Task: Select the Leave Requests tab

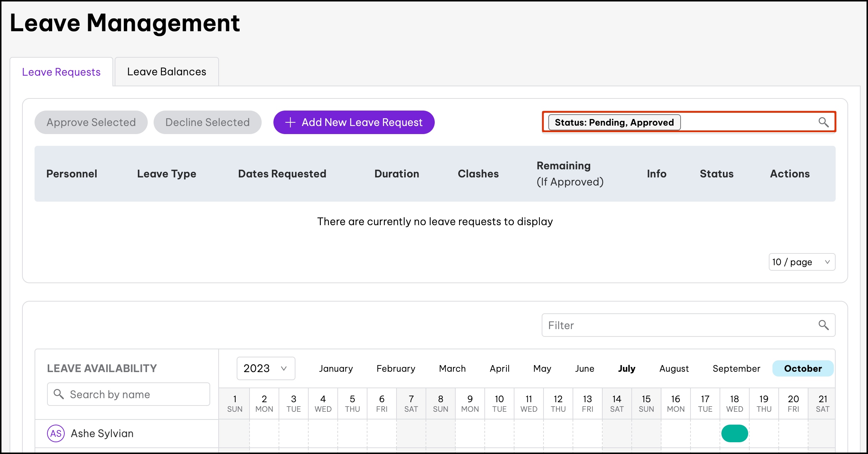Action: tap(61, 72)
